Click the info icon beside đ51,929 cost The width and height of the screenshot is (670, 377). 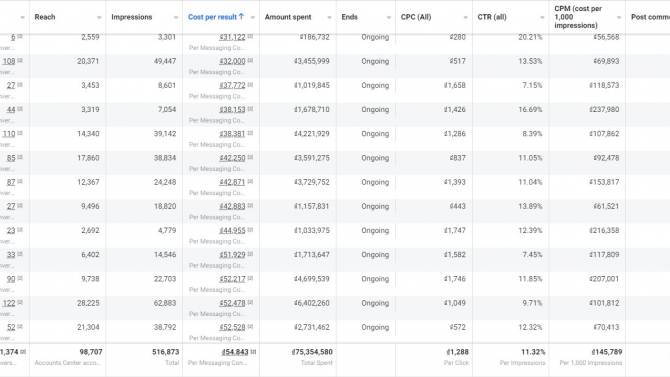pos(250,254)
